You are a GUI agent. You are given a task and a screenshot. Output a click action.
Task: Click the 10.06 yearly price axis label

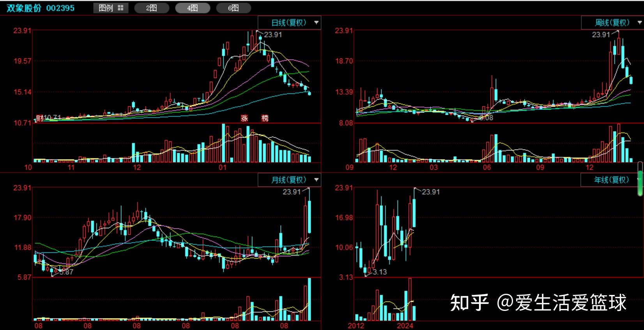pos(344,248)
